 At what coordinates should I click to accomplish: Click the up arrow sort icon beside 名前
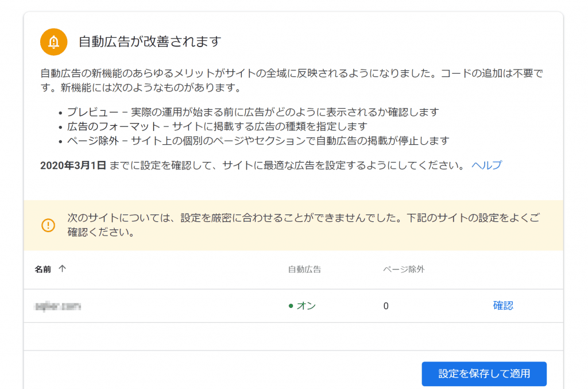point(62,269)
